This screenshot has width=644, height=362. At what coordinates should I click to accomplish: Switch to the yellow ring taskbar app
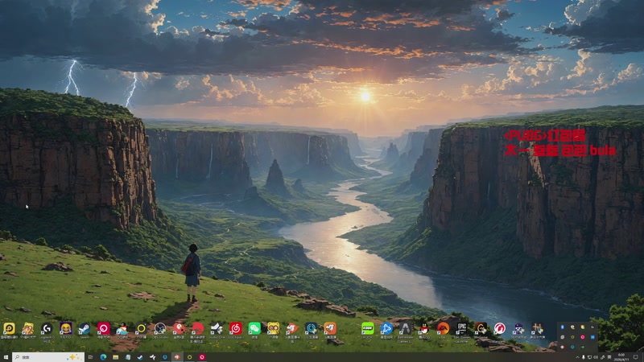coord(189,357)
